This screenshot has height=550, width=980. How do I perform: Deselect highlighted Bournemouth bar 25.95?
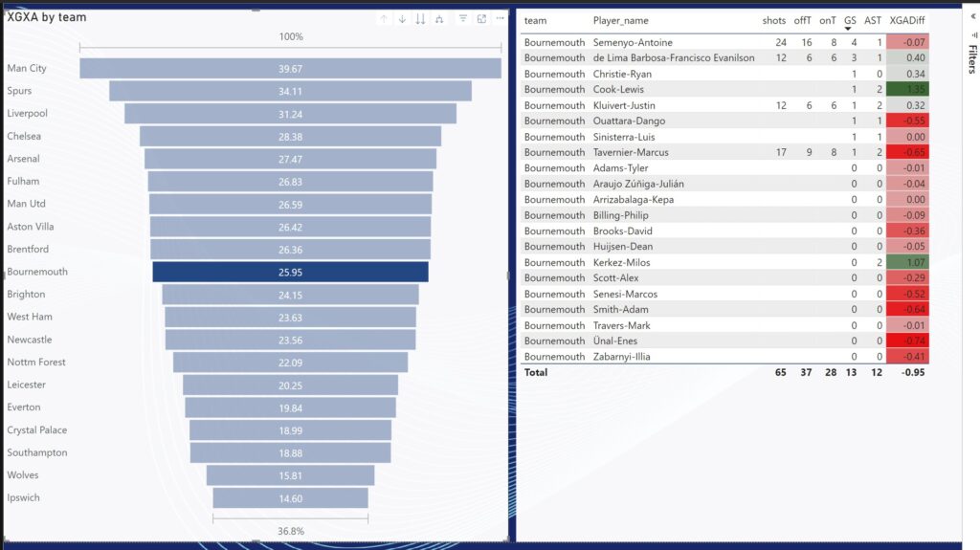click(290, 272)
